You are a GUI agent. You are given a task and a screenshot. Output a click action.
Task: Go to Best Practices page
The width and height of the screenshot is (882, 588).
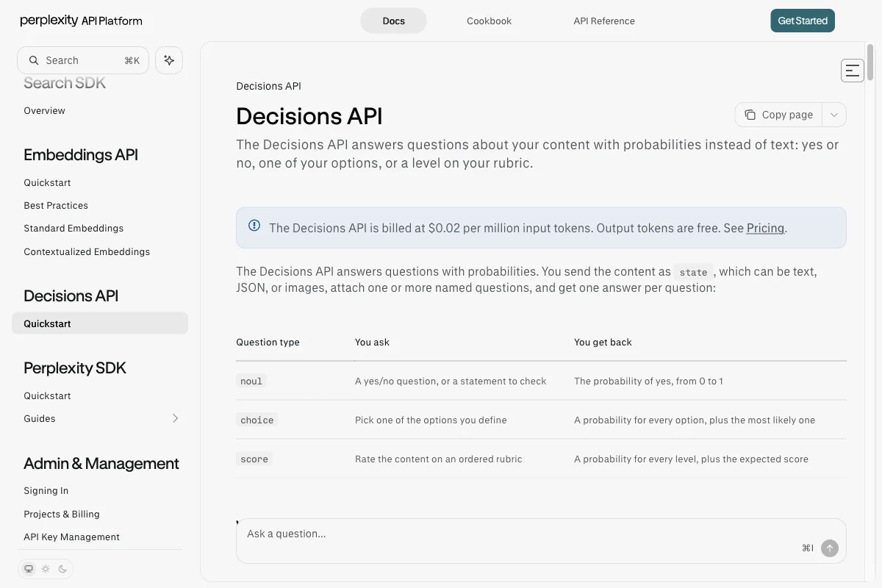[x=56, y=205]
